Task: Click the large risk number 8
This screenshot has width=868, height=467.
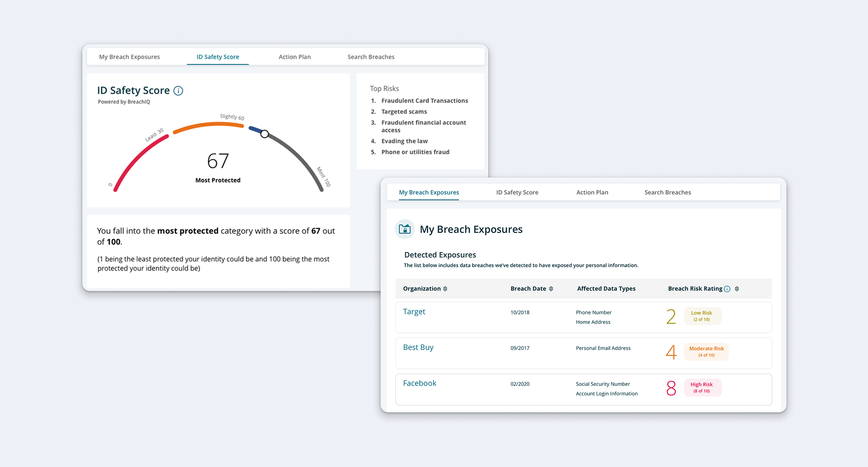Action: (671, 388)
